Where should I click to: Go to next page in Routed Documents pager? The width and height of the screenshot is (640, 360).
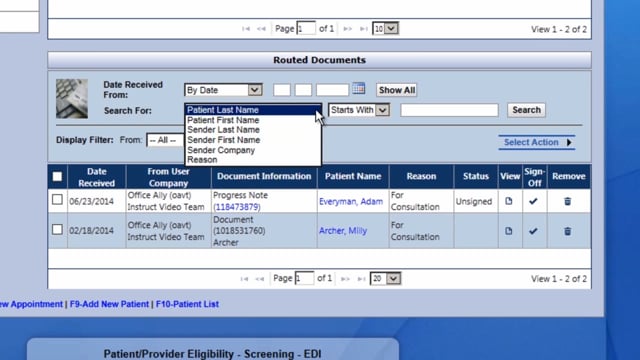[x=345, y=279]
